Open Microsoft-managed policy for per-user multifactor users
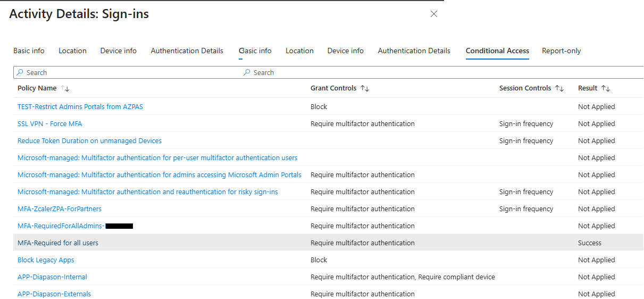This screenshot has width=644, height=299. (157, 158)
